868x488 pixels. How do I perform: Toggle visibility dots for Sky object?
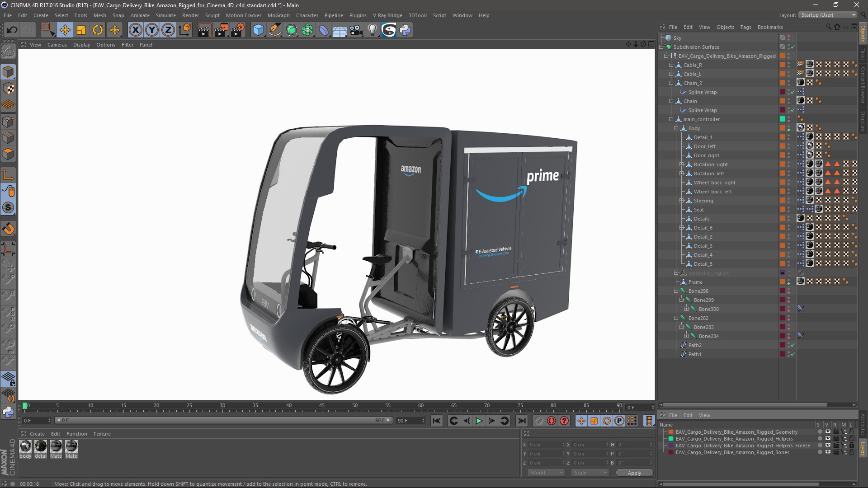[789, 38]
